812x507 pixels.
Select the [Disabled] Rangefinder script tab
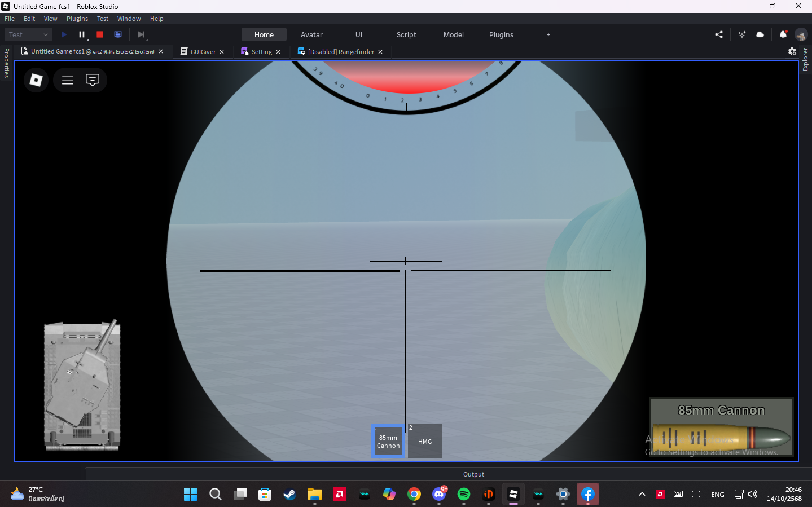pos(341,51)
